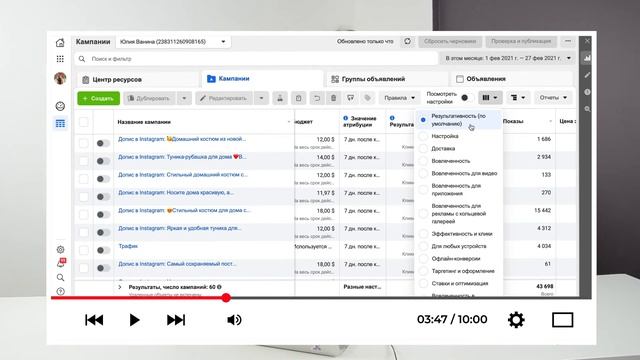This screenshot has height=360, width=640.
Task: Click the clipboard copy toolbar icon
Action: coord(298,98)
